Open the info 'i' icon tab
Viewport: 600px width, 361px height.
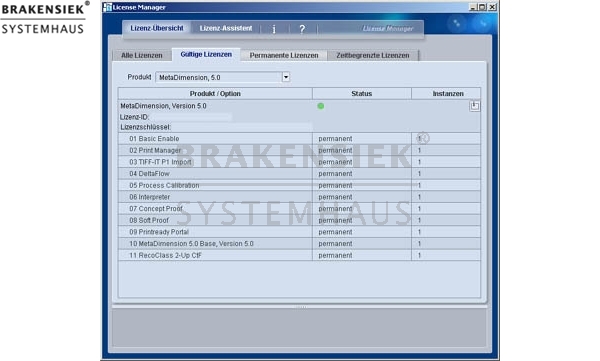[x=274, y=29]
